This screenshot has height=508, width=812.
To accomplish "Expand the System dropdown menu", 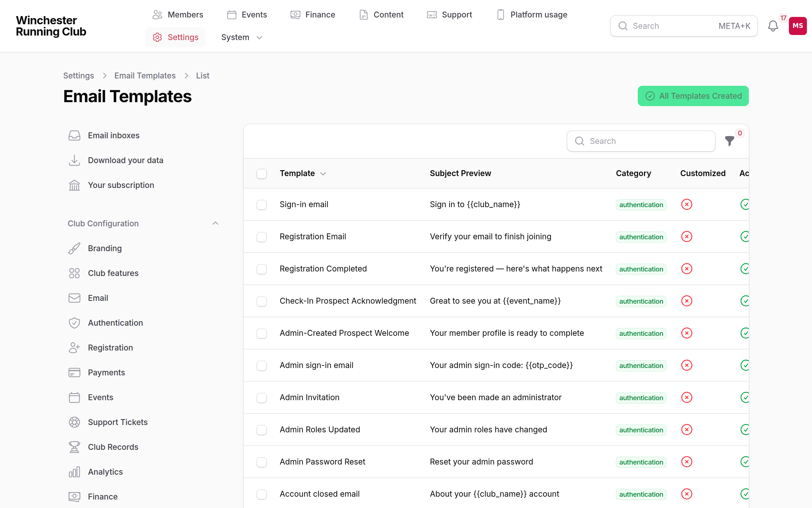I will 242,37.
